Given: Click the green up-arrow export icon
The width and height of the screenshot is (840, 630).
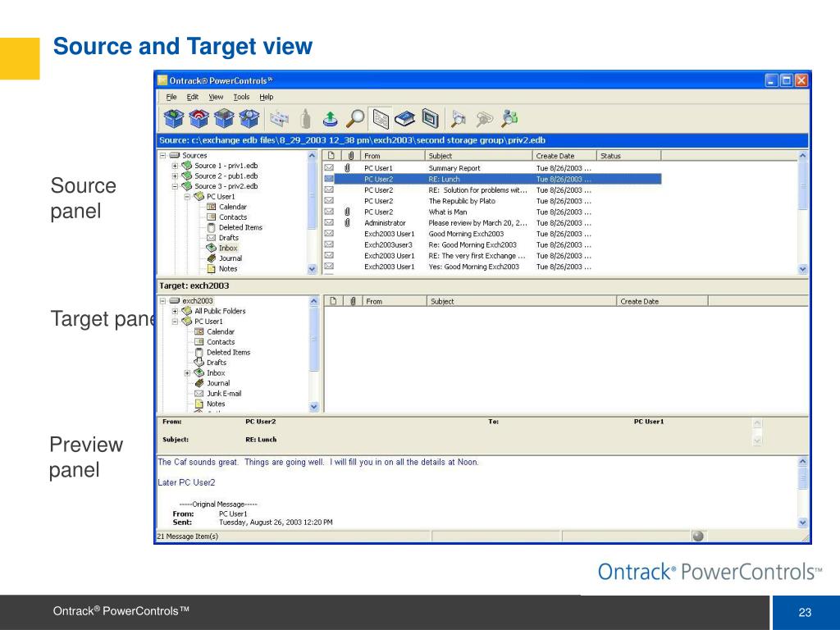Looking at the screenshot, I should click(x=331, y=118).
